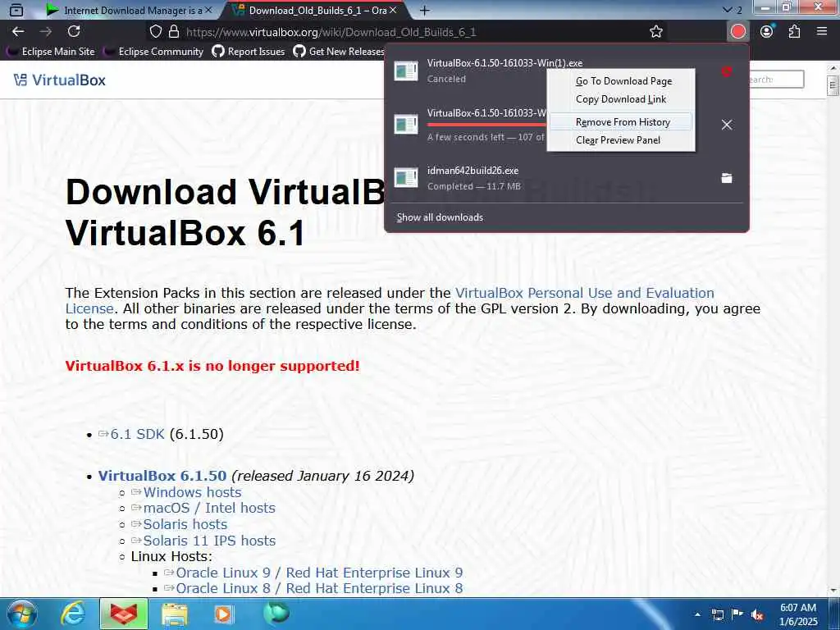Open the hamburger application menu
Viewport: 840px width, 630px height.
(x=822, y=31)
